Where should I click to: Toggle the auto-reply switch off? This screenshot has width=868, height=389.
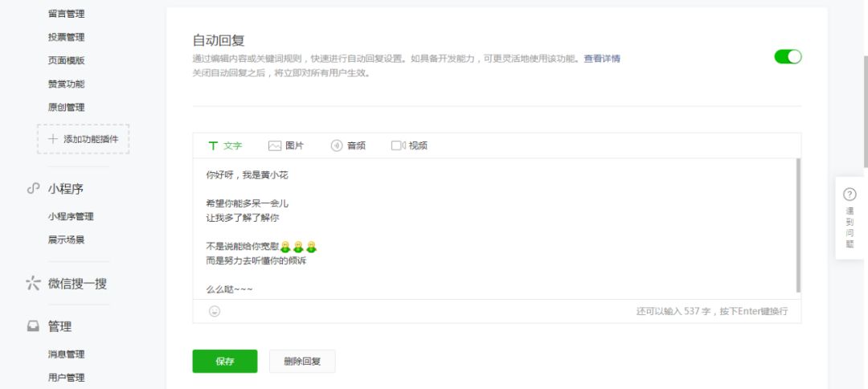tap(788, 56)
